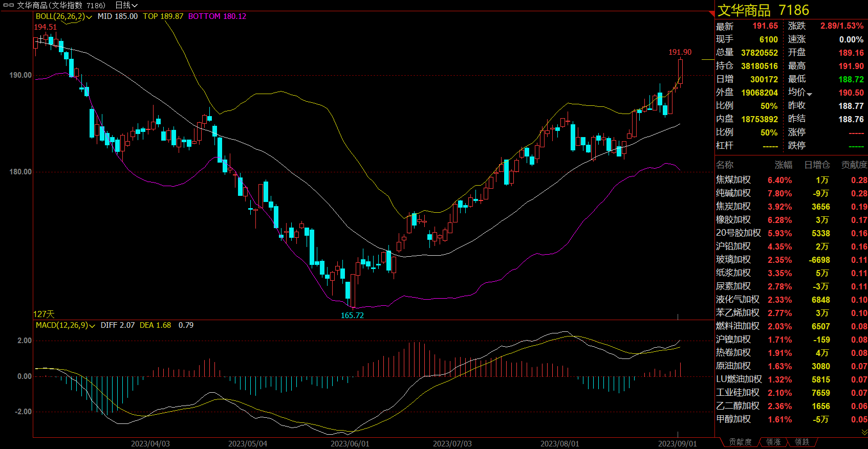This screenshot has width=868, height=449.
Task: Click the 最新 price value 191.65
Action: tap(765, 26)
